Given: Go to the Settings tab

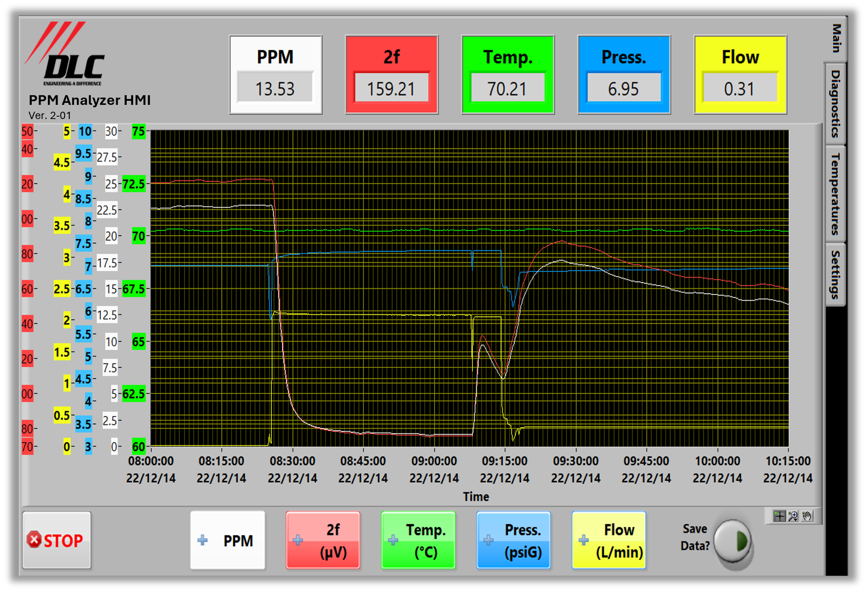Looking at the screenshot, I should point(835,274).
